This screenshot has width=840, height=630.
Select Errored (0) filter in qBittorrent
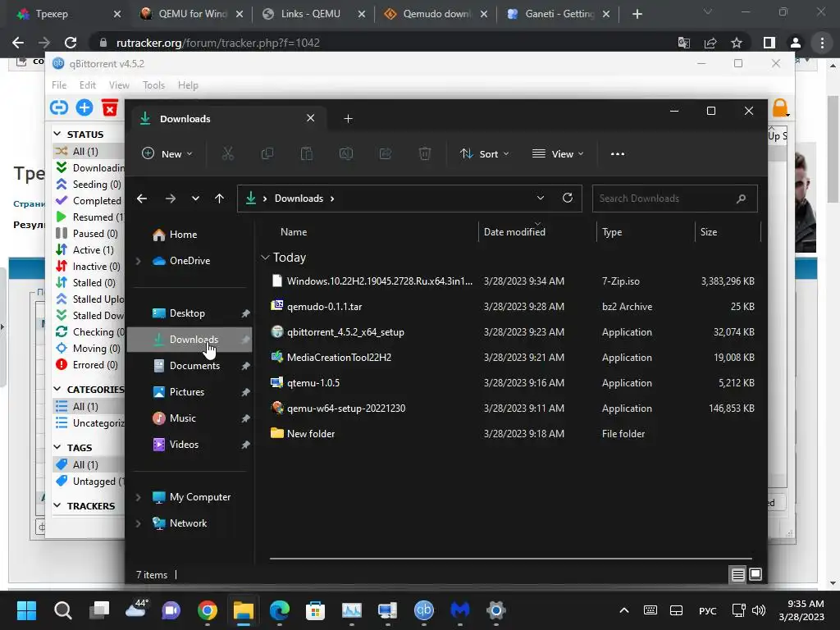[x=89, y=365]
